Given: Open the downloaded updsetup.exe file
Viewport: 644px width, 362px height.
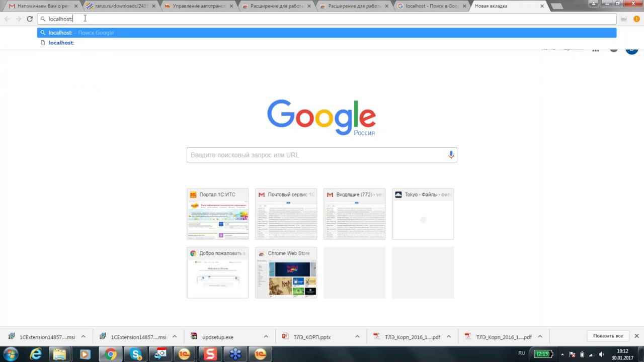Looking at the screenshot, I should 218,337.
